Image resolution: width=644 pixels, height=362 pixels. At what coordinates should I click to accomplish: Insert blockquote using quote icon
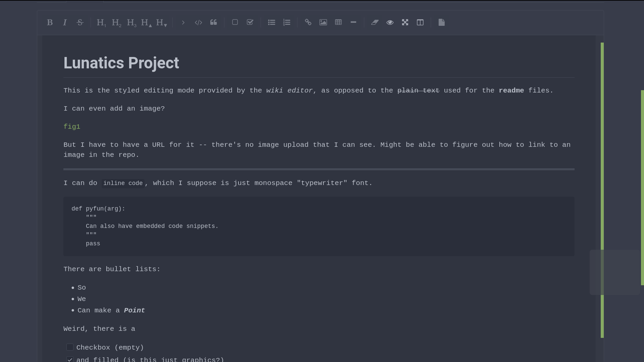(x=214, y=22)
